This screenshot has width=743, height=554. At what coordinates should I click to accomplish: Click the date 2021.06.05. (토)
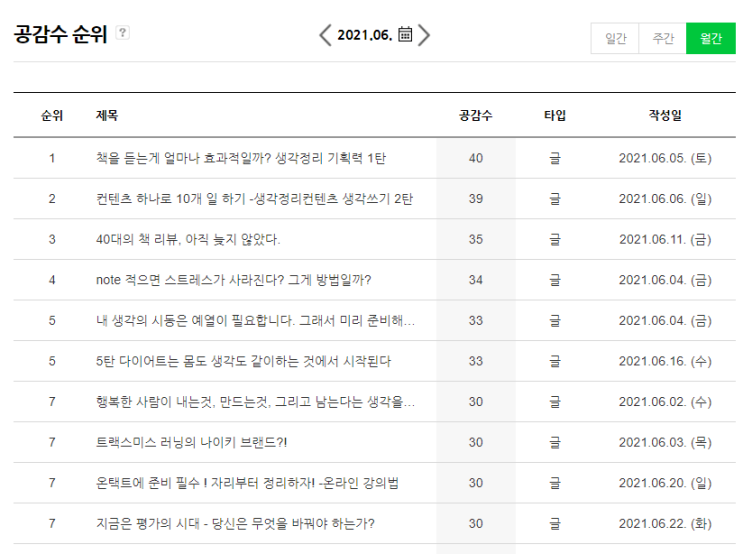pyautogui.click(x=665, y=158)
